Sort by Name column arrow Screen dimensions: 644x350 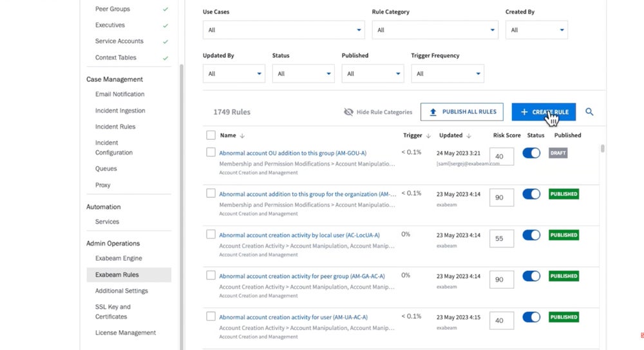coord(242,136)
